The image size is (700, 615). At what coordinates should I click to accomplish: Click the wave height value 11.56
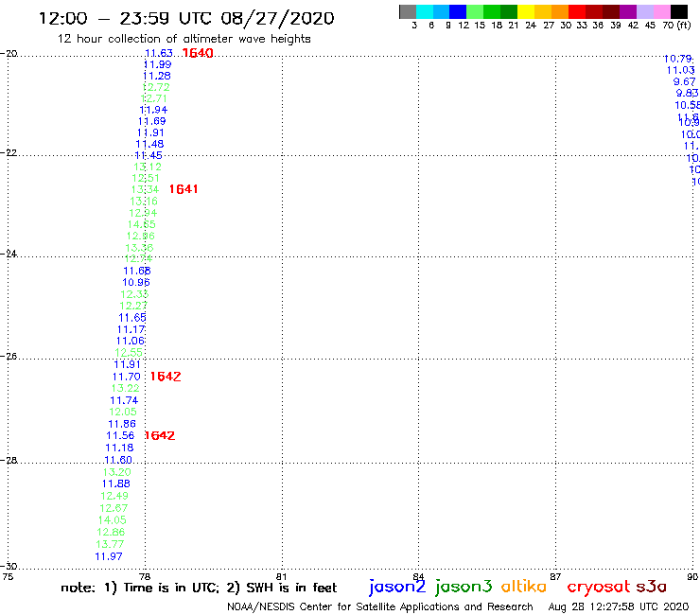[x=120, y=435]
